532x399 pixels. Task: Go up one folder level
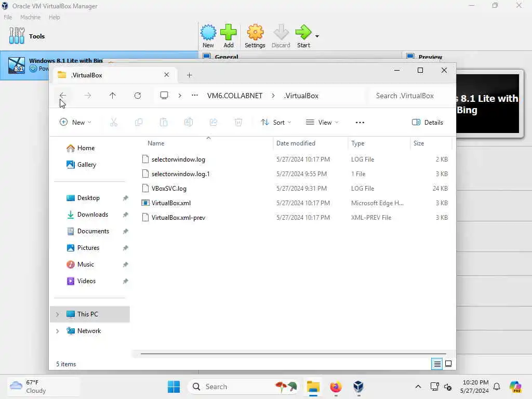click(112, 96)
